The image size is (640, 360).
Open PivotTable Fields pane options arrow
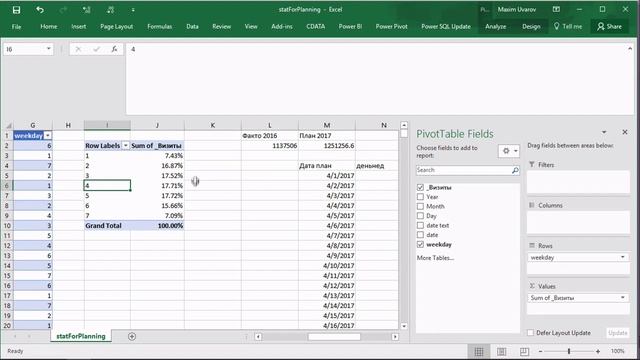pyautogui.click(x=604, y=132)
